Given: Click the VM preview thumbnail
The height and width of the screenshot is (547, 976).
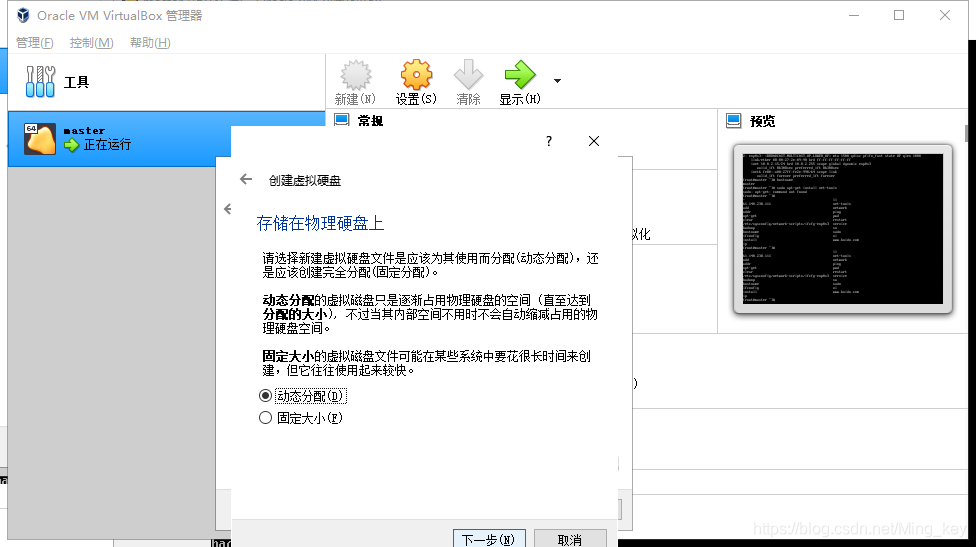Looking at the screenshot, I should pyautogui.click(x=843, y=229).
